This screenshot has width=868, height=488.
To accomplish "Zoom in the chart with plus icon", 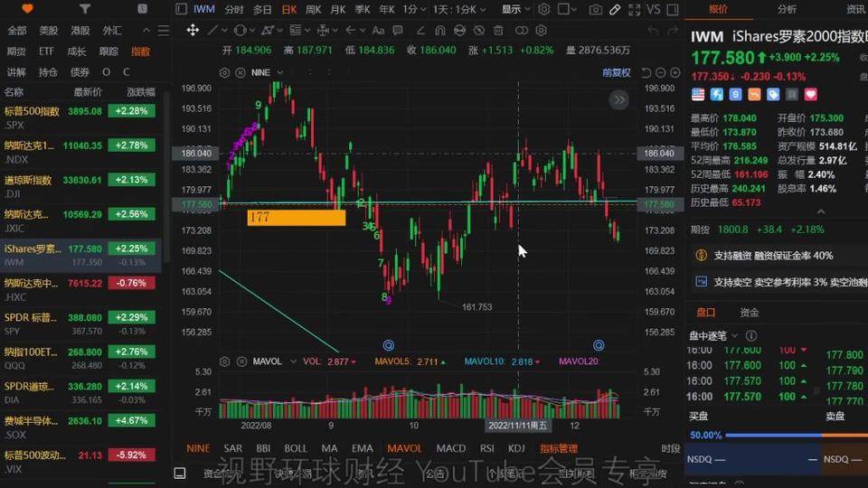I will [x=675, y=72].
